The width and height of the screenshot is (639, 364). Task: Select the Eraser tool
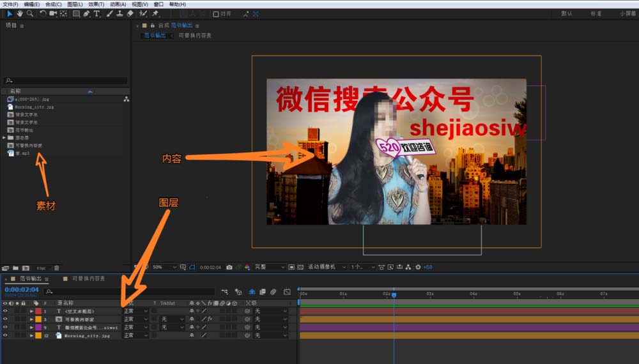pyautogui.click(x=130, y=14)
